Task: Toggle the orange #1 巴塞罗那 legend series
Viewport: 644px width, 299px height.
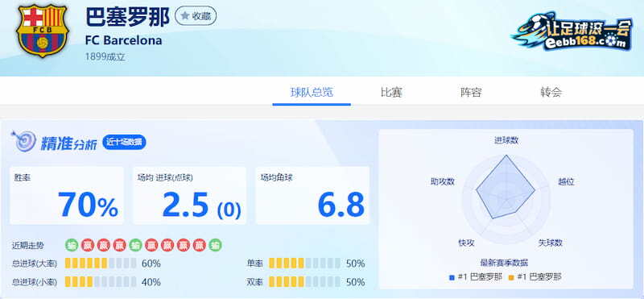Action: pos(535,277)
